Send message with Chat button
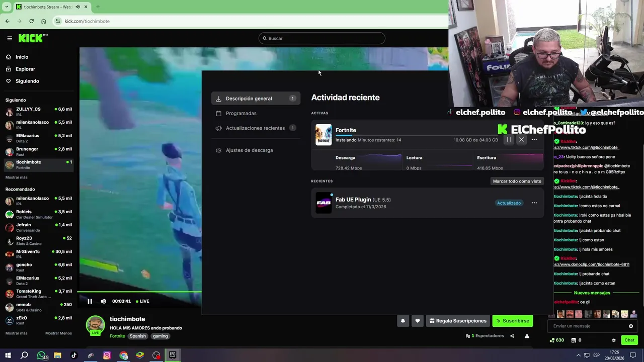The image size is (644, 362). coord(629,340)
